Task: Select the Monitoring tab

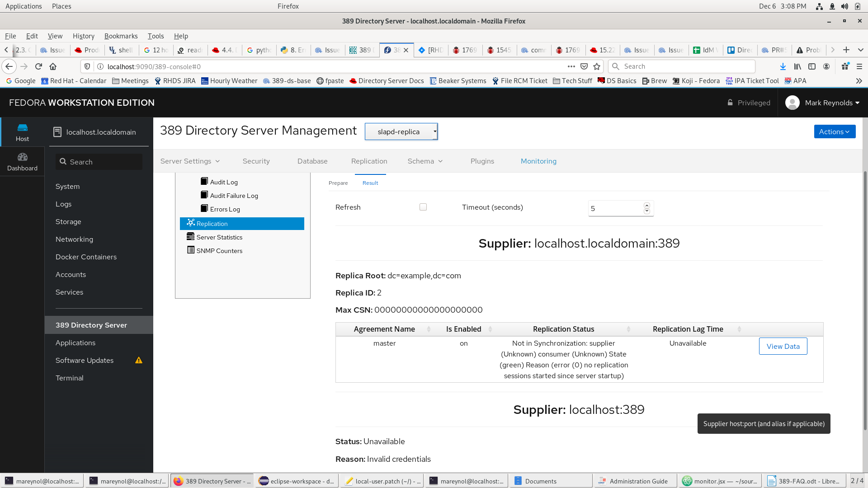Action: (x=538, y=161)
